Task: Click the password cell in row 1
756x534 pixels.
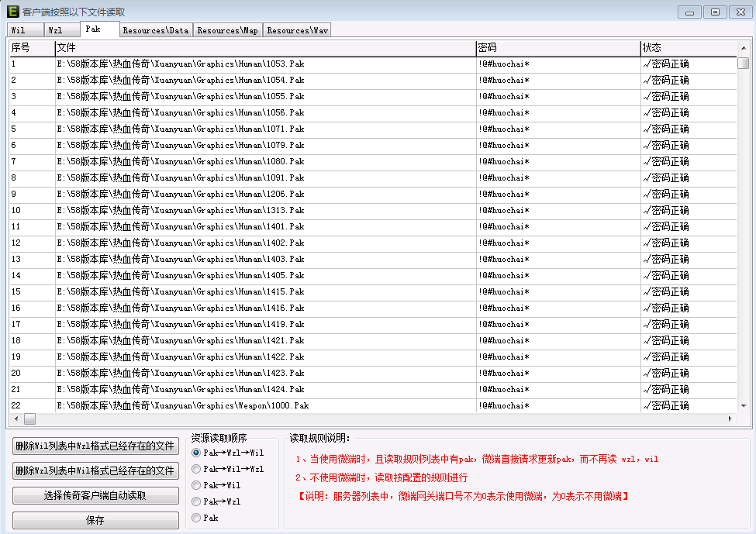Action: [559, 64]
